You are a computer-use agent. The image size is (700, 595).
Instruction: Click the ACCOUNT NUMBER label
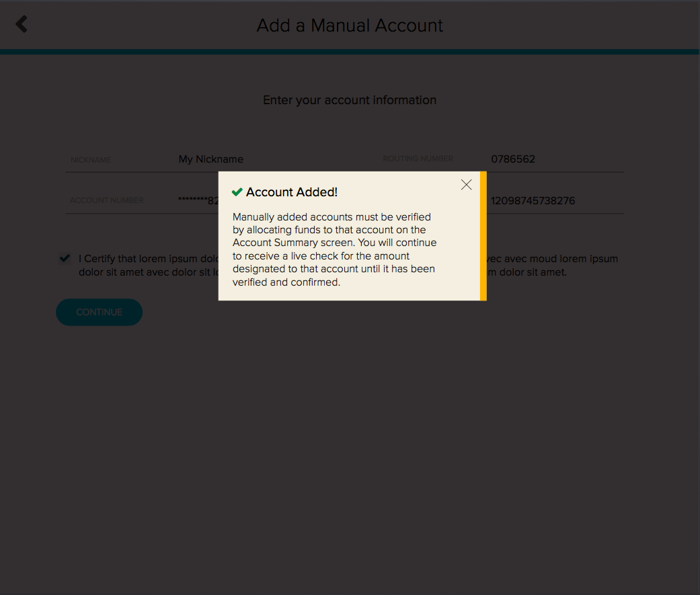click(x=107, y=200)
